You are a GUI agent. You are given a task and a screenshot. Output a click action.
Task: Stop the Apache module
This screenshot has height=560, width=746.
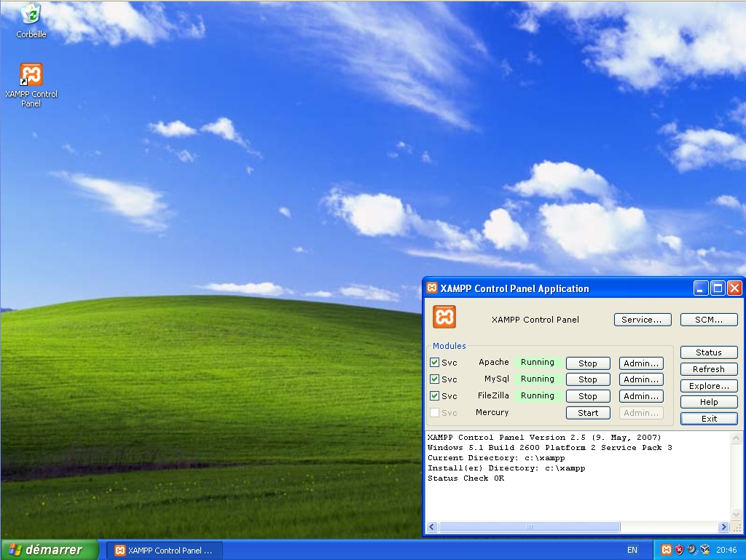click(588, 363)
